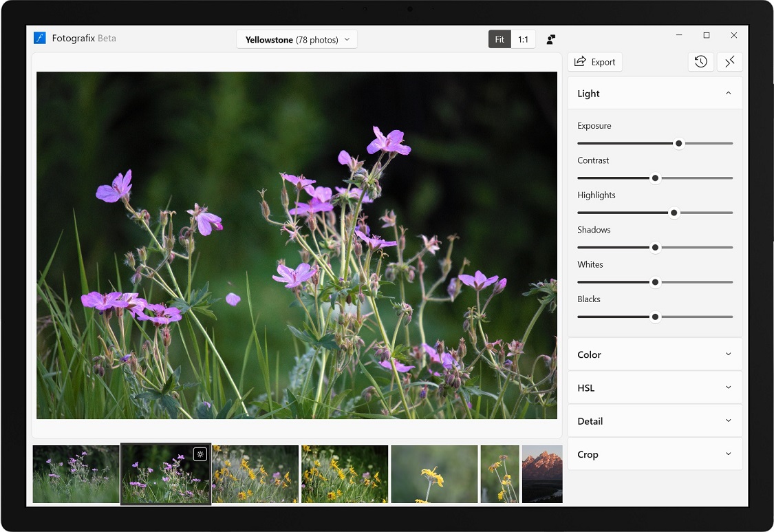The width and height of the screenshot is (774, 532).
Task: Maximize the Fotografix window
Action: (707, 35)
